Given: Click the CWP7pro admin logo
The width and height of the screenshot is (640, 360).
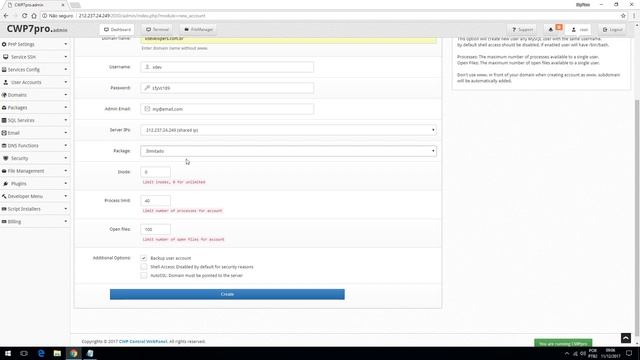Looking at the screenshot, I should pyautogui.click(x=37, y=29).
